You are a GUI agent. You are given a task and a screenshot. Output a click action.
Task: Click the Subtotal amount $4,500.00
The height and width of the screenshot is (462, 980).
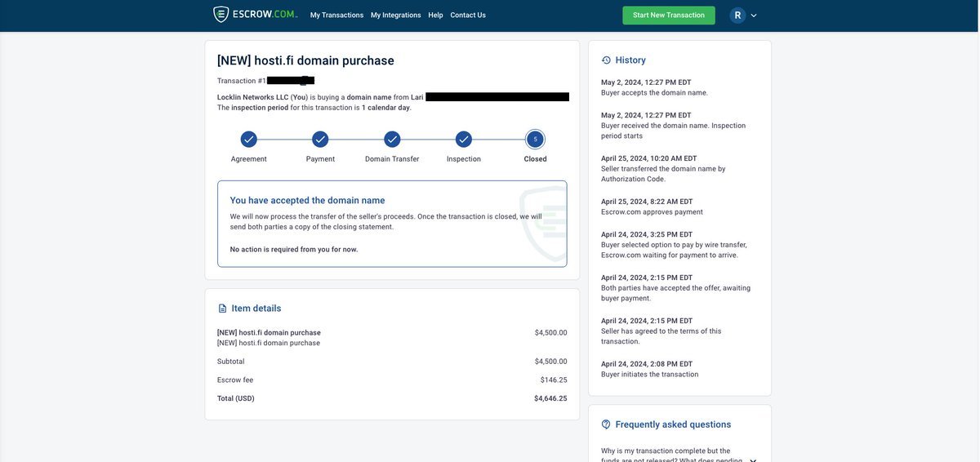[550, 362]
